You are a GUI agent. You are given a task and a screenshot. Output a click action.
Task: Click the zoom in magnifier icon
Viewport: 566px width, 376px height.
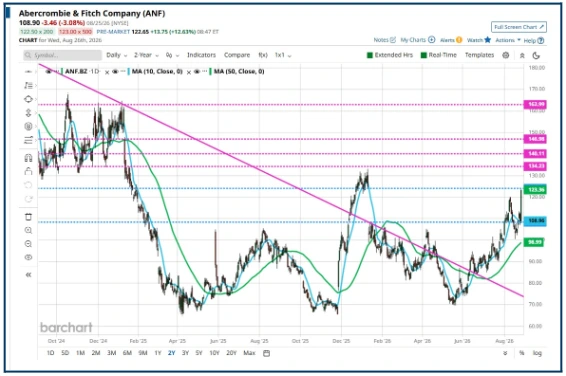(28, 230)
